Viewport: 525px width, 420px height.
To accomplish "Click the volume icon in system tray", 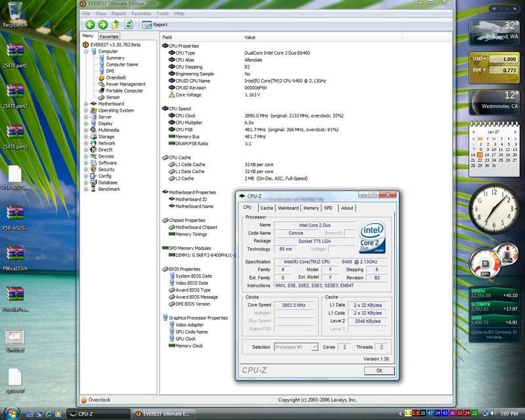I will pos(493,413).
